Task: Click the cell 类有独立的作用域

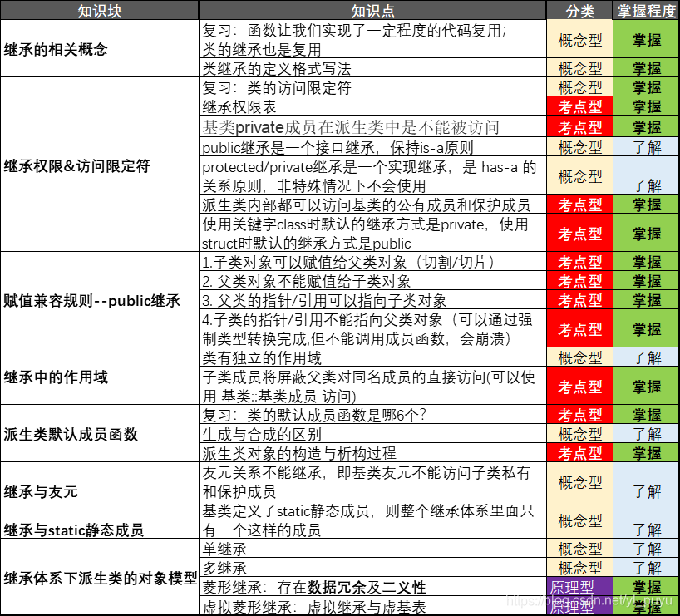Action: pos(372,357)
